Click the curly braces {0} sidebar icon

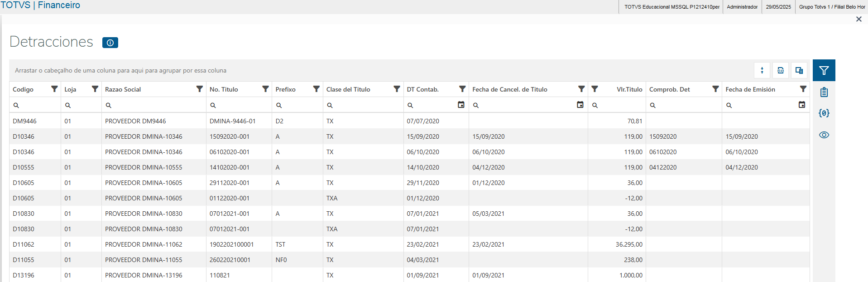(824, 113)
